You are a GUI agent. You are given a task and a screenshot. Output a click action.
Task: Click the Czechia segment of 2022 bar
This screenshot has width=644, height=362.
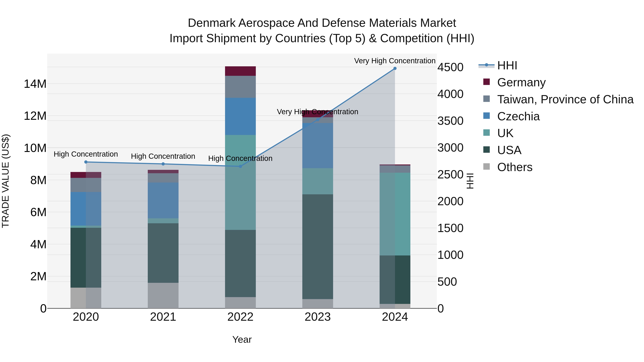240,116
